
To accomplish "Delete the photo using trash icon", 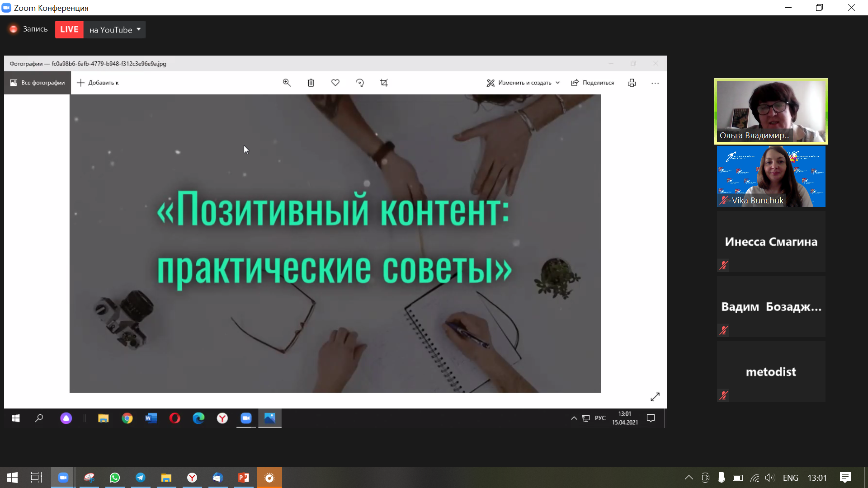I will coord(311,83).
